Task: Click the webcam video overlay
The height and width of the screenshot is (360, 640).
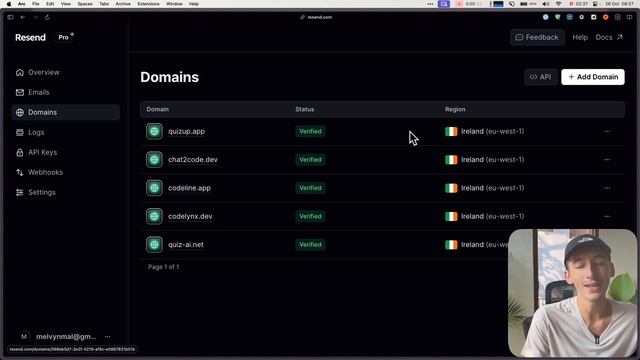Action: (572, 293)
